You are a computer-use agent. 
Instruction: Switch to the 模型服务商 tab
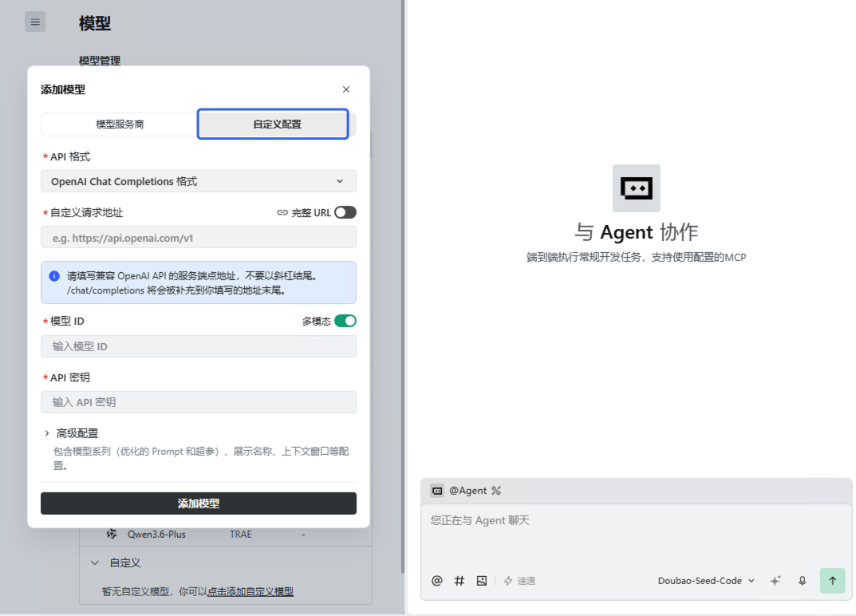pyautogui.click(x=120, y=124)
